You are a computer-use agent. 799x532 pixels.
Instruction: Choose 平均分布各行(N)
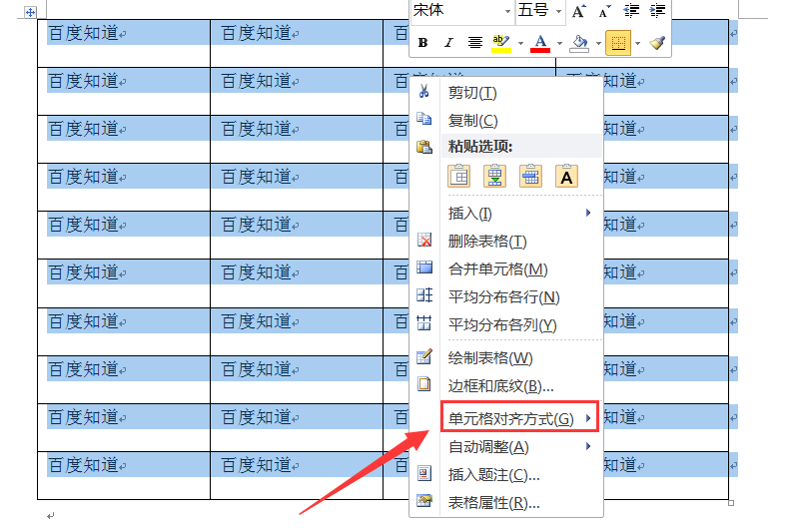point(506,296)
